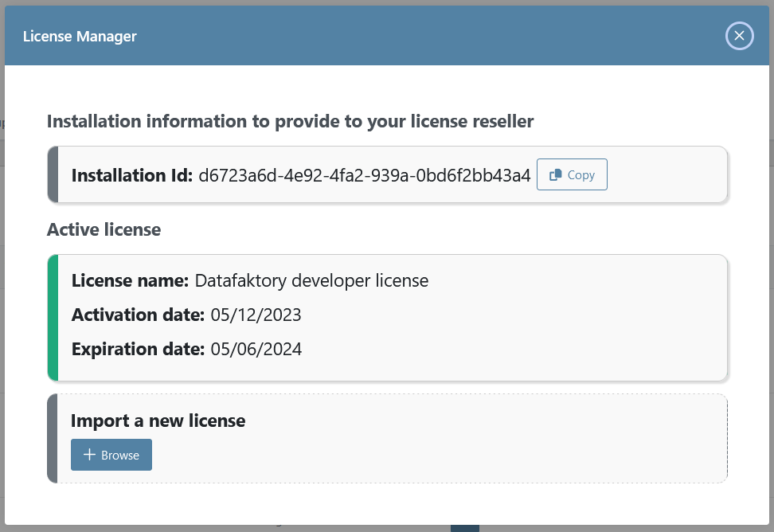
Task: Click the 'Installation Id:' bold label
Action: point(132,175)
